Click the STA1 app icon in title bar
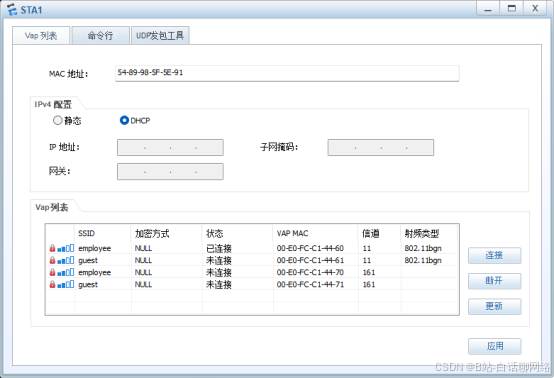The image size is (554, 378). pos(12,10)
